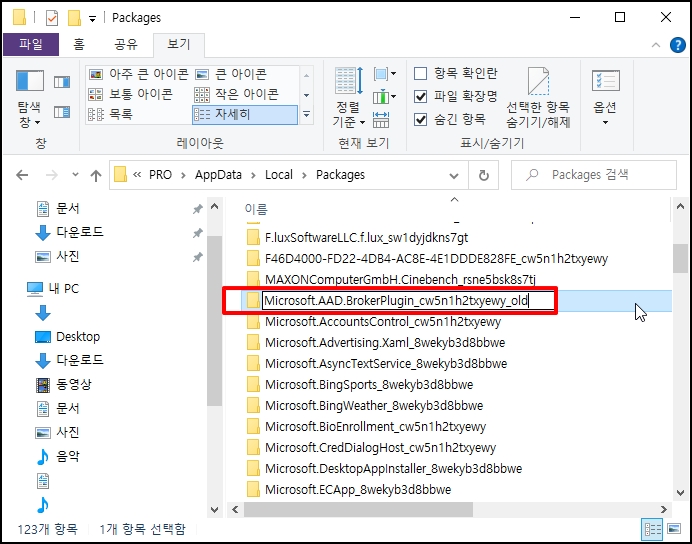Click the file list vertical scrollbar thumb
This screenshot has width=692, height=544.
pos(680,259)
